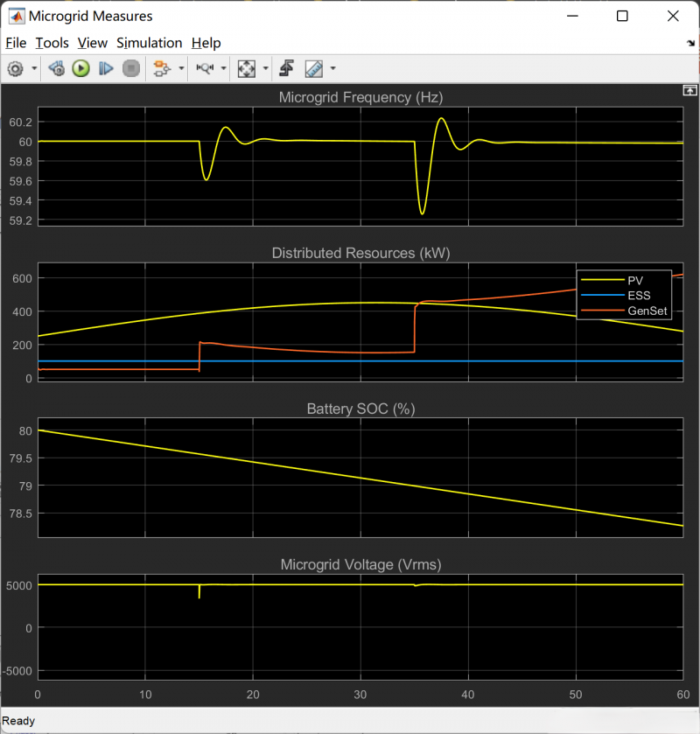This screenshot has width=700, height=734.
Task: Open the Simulation menu
Action: tap(150, 43)
